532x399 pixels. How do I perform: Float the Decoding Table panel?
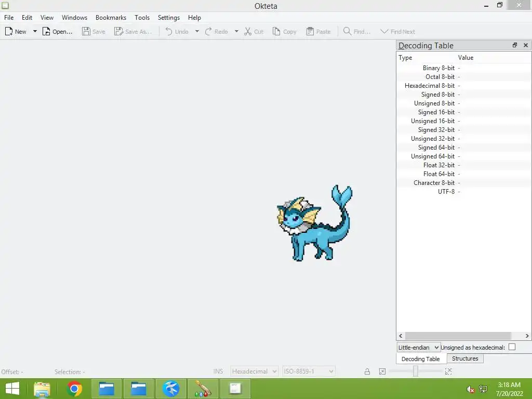(x=515, y=45)
